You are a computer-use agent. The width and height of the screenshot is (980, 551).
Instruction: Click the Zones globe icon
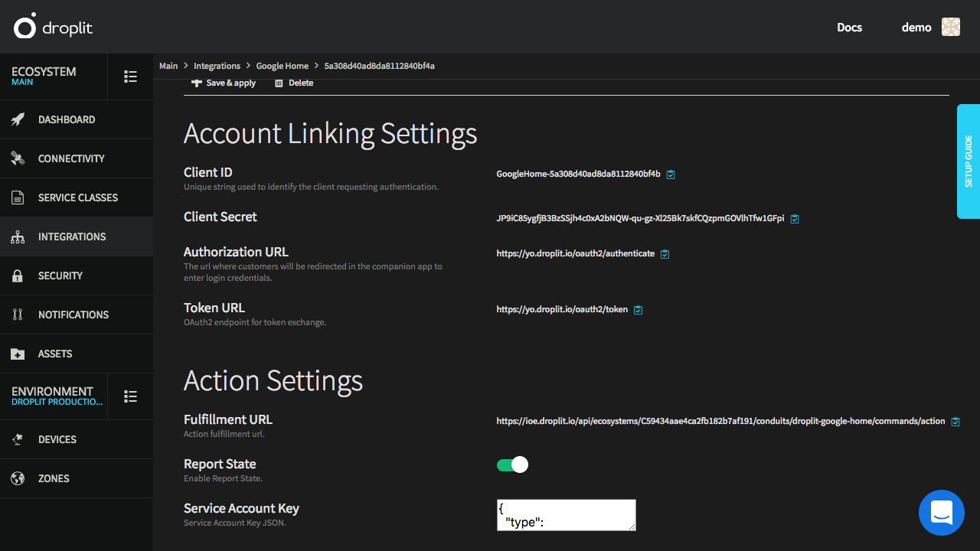[x=18, y=478]
